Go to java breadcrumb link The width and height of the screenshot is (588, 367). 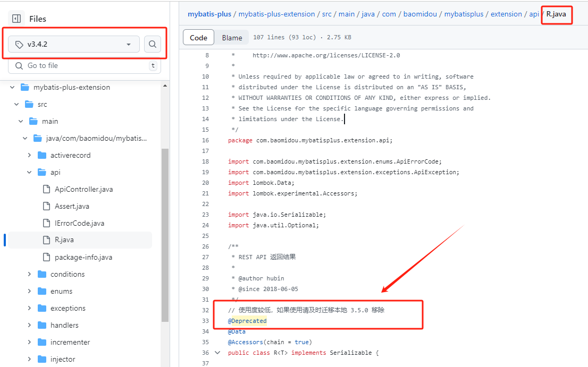click(x=368, y=14)
